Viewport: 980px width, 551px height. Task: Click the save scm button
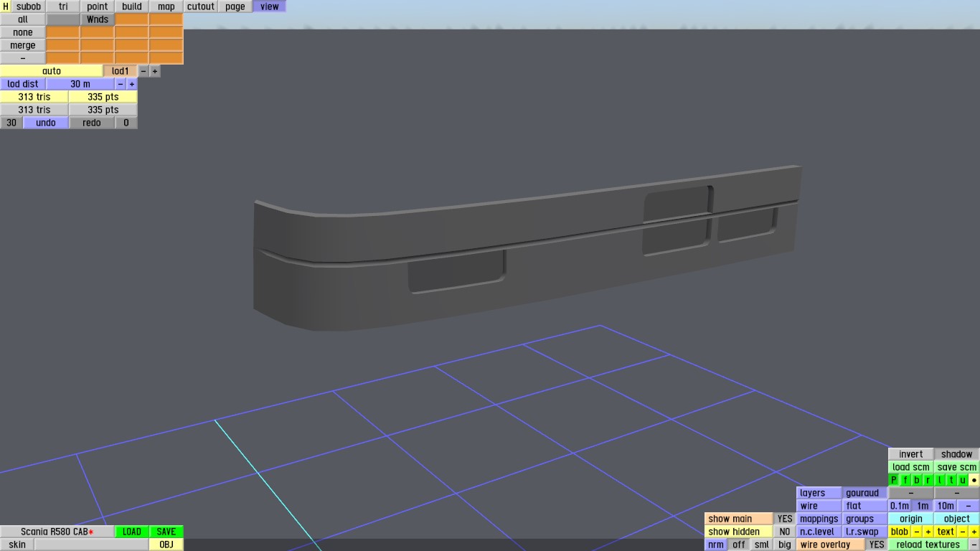[957, 467]
